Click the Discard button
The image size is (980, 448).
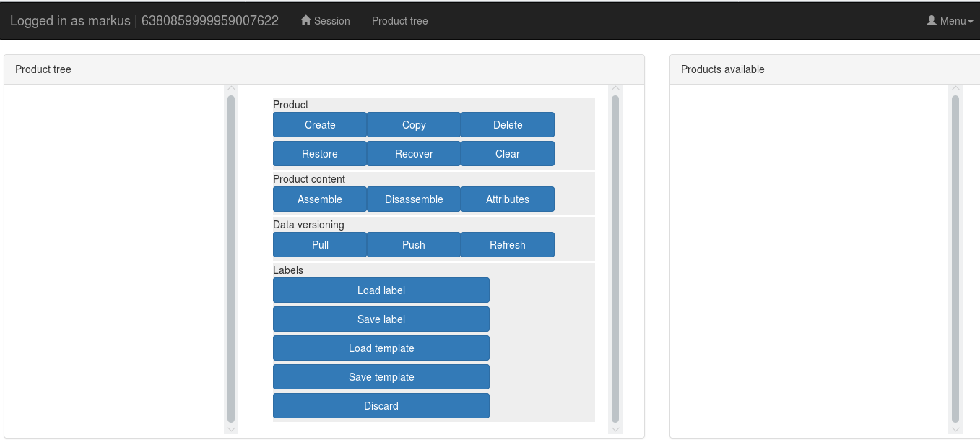pos(381,406)
